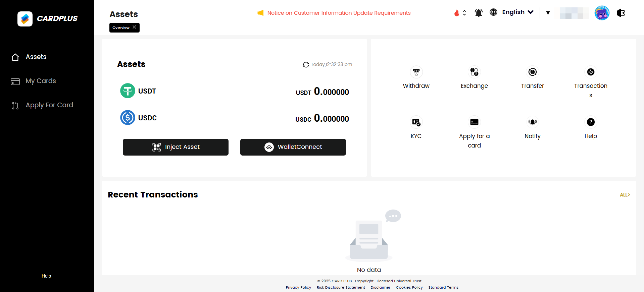Open the Transactions shortcut icon
644x292 pixels.
[591, 72]
